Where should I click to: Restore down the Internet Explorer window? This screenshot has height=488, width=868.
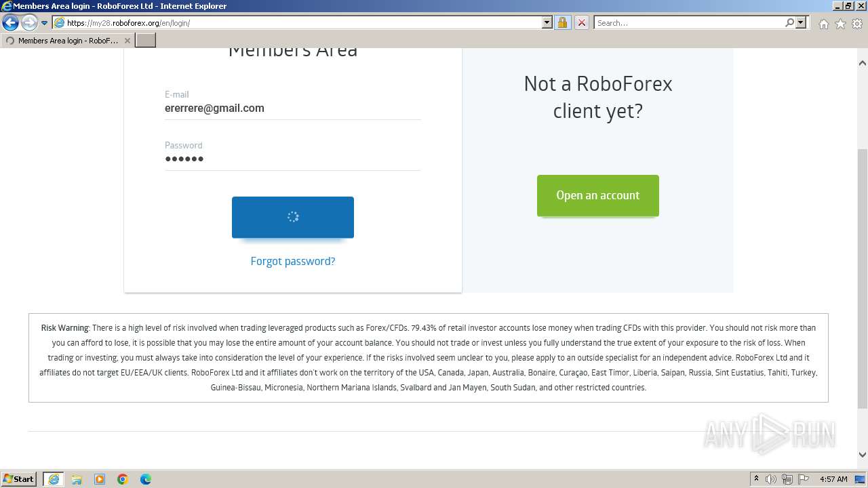coord(848,6)
